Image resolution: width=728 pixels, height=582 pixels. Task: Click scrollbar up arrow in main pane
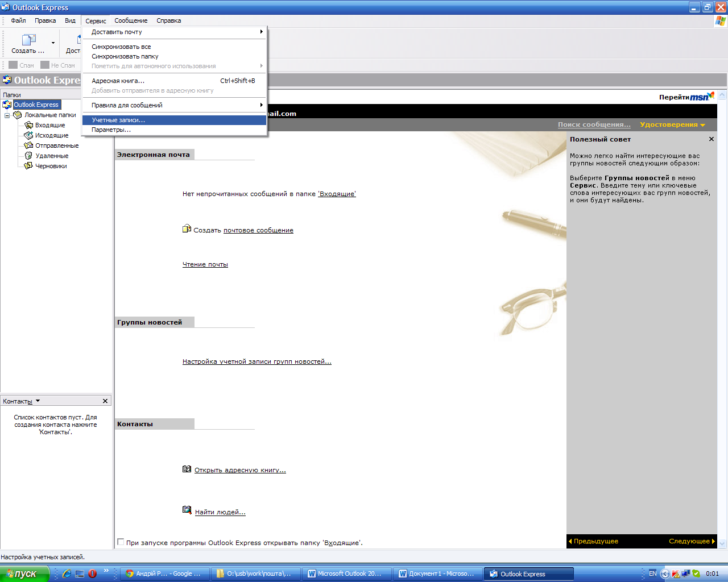[x=722, y=95]
